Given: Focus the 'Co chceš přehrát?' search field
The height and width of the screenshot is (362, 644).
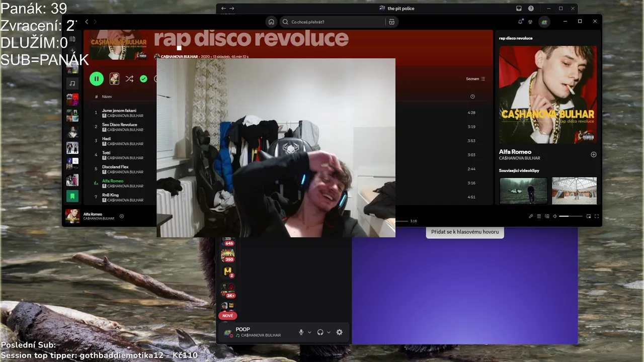Looking at the screenshot, I should [333, 22].
